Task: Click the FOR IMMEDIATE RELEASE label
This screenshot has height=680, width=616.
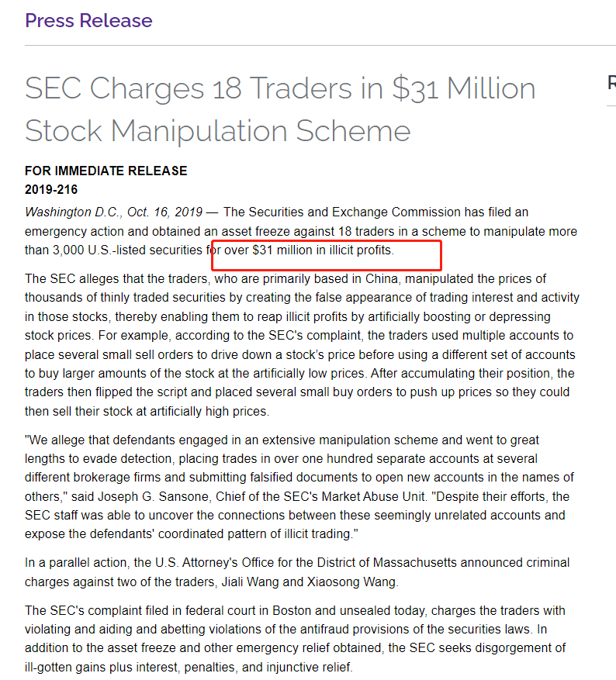Action: [x=106, y=171]
